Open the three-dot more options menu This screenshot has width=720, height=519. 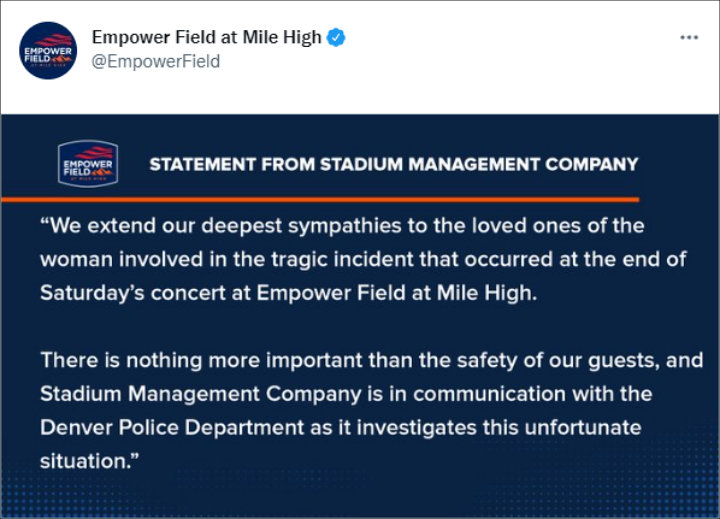tap(689, 38)
